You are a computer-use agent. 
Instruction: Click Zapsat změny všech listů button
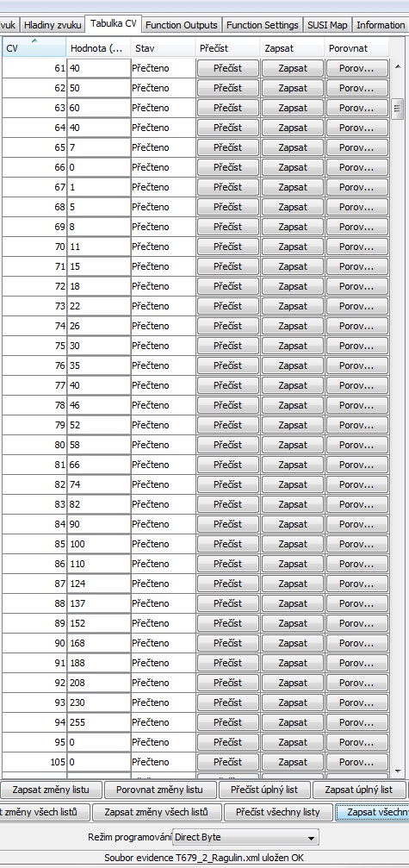click(156, 812)
